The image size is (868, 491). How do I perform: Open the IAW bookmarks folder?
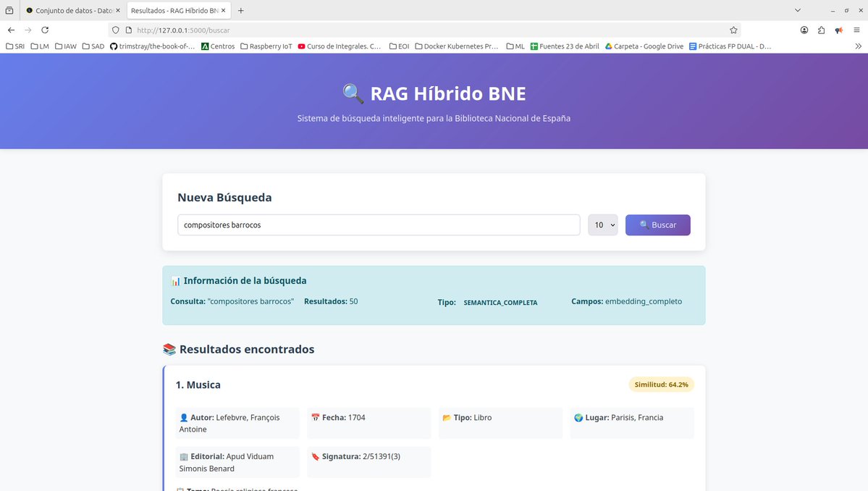(x=66, y=46)
